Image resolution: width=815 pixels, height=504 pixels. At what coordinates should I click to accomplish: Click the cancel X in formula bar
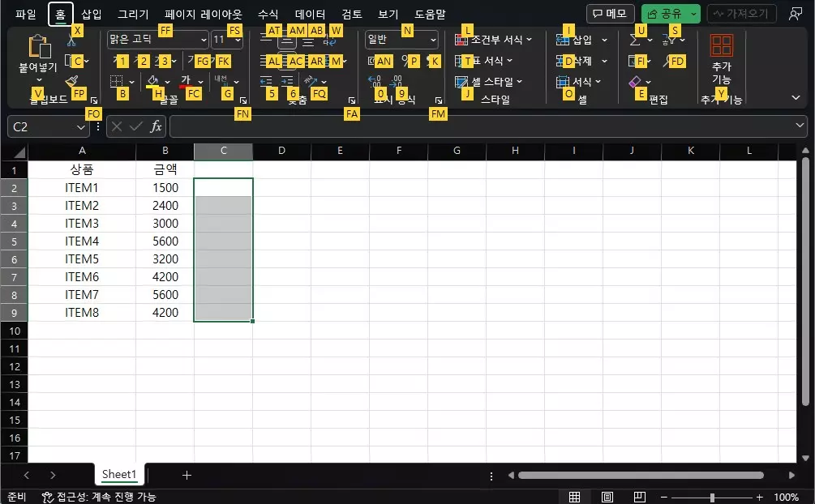click(x=117, y=126)
